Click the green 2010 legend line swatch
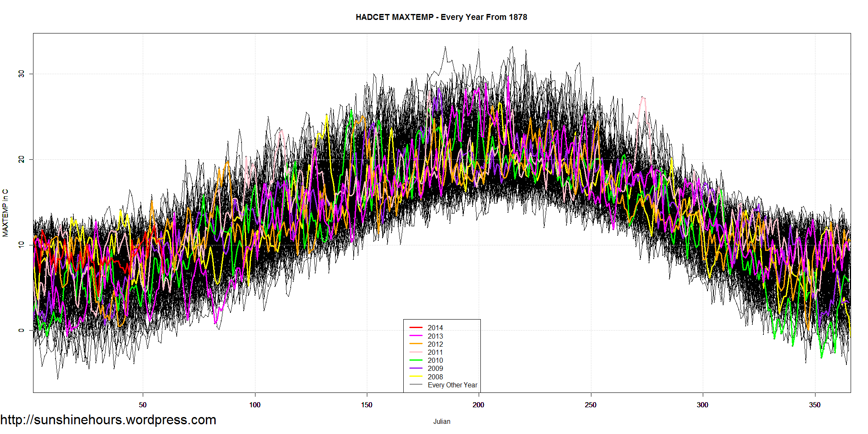The width and height of the screenshot is (868, 434). pos(416,360)
